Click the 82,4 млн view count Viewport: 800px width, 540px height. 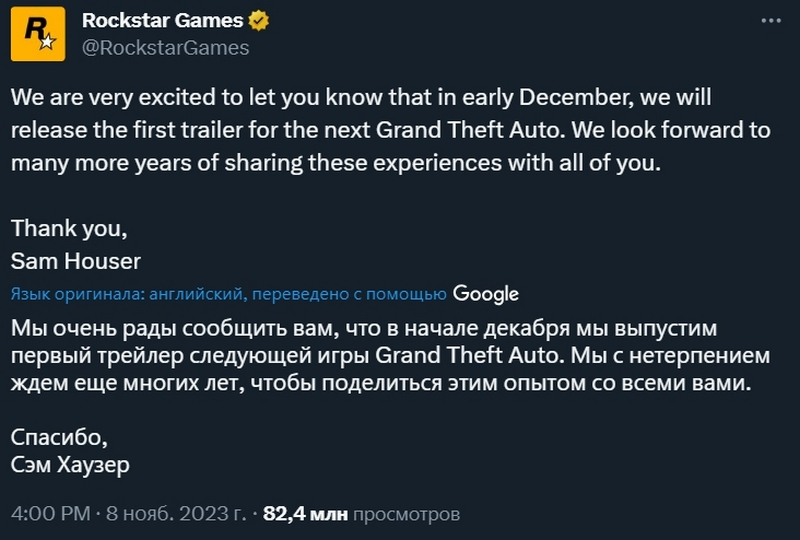305,514
